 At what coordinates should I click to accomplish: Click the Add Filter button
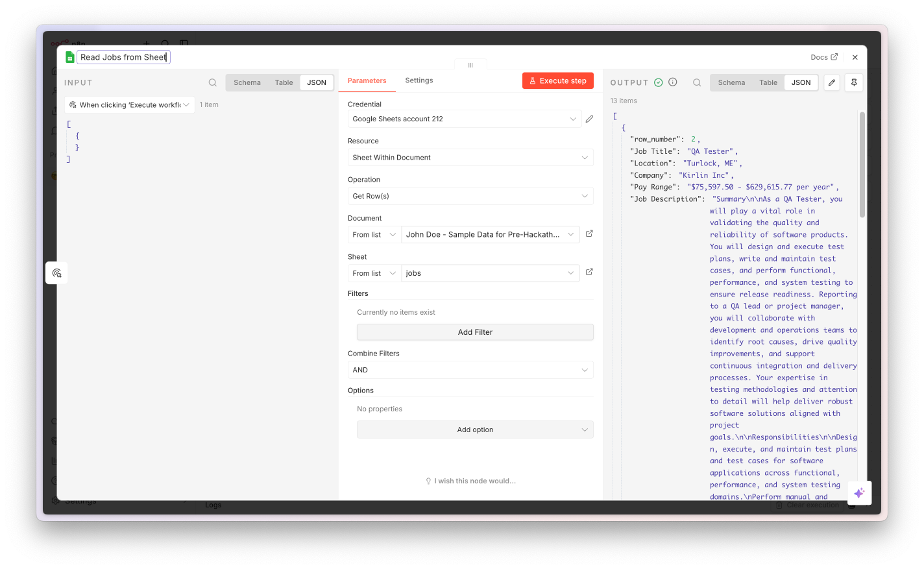475,332
